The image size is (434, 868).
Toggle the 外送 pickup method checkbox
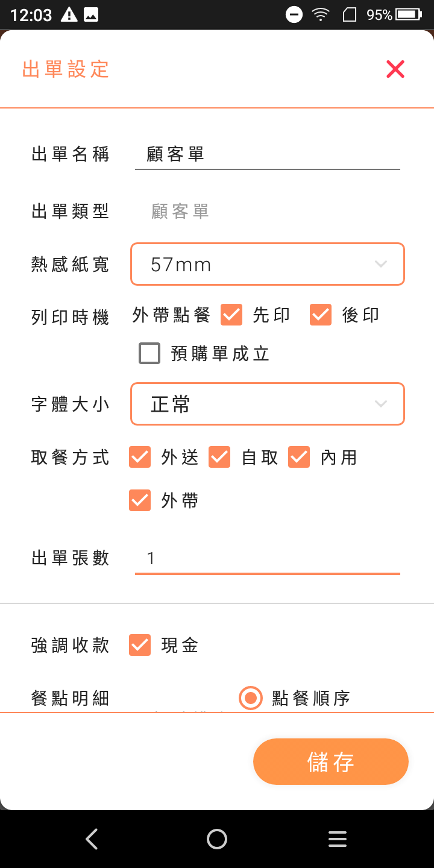140,457
